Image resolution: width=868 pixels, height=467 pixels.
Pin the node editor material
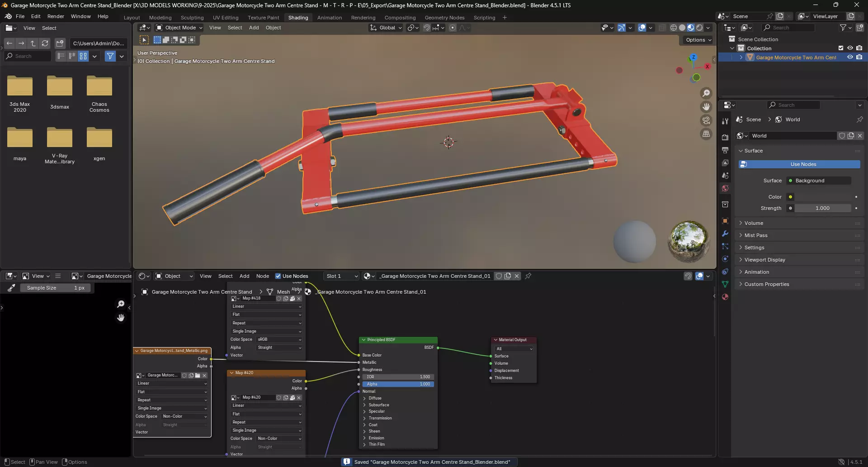528,276
